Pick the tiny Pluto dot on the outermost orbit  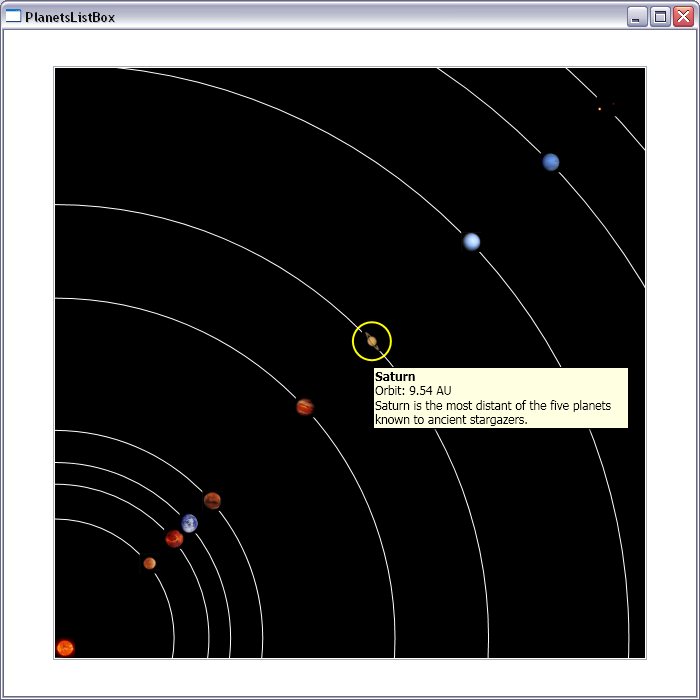tap(599, 108)
